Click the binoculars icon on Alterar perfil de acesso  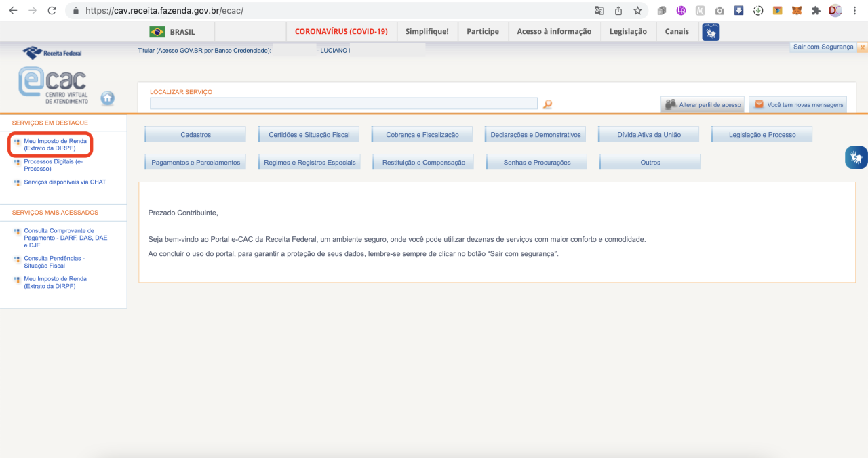pos(671,104)
